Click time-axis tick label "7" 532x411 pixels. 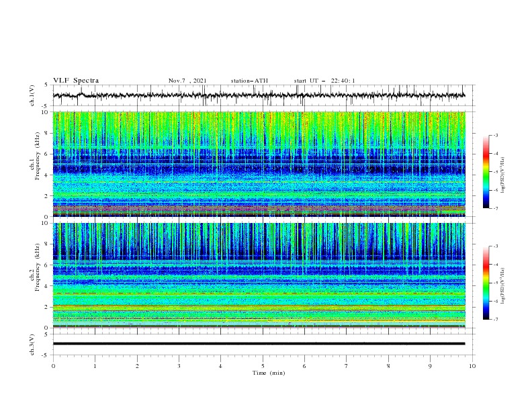347,366
